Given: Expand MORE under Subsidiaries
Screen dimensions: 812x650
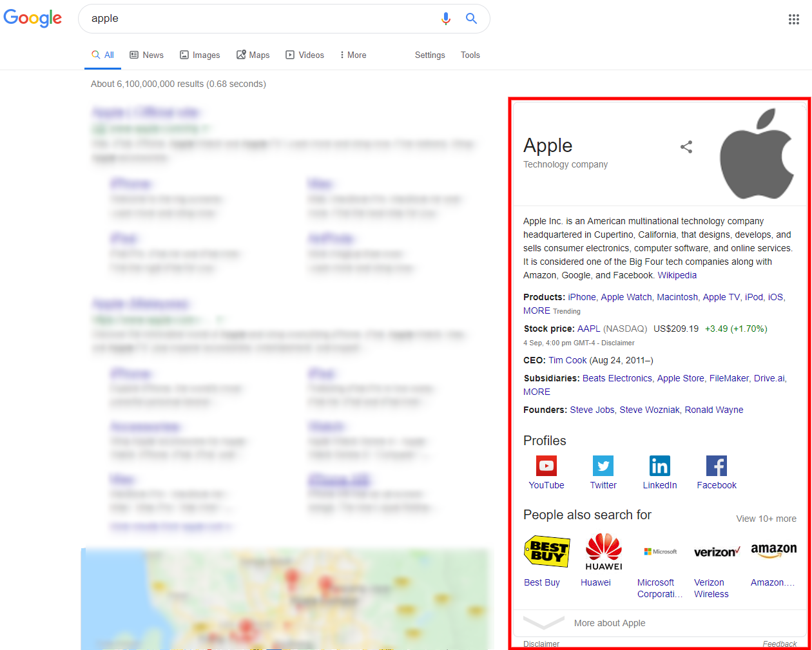Looking at the screenshot, I should [x=536, y=392].
